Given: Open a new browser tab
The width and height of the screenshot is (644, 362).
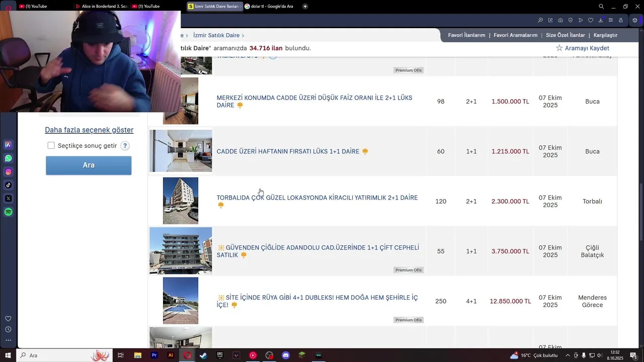Looking at the screenshot, I should click(x=305, y=7).
